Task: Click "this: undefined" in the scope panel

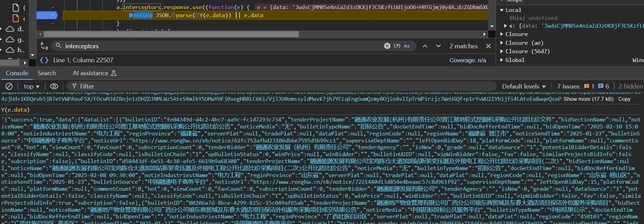Action: click(x=533, y=18)
